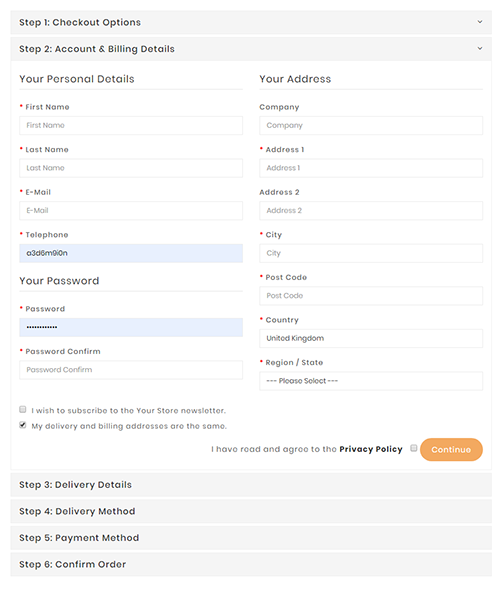504x589 pixels.
Task: Click the Password Confirm field
Action: click(131, 370)
